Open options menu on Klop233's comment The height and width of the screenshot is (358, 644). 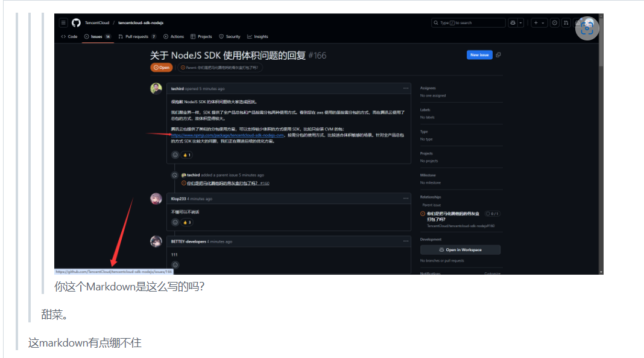pos(406,199)
